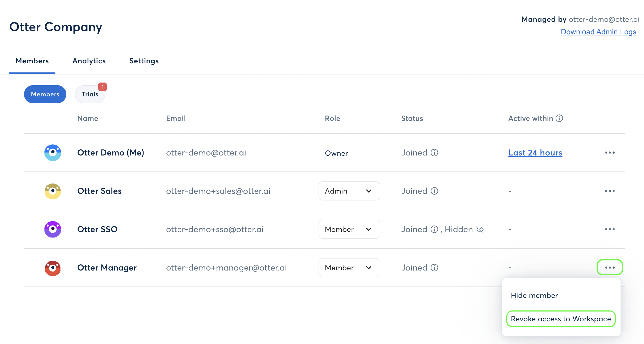Choose Hide member from context menu
The height and width of the screenshot is (344, 644).
(534, 295)
